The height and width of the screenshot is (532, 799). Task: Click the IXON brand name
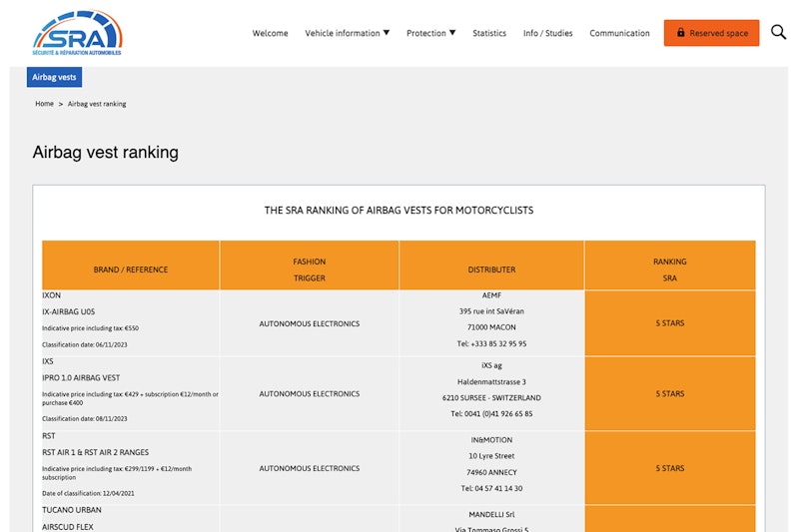click(52, 295)
